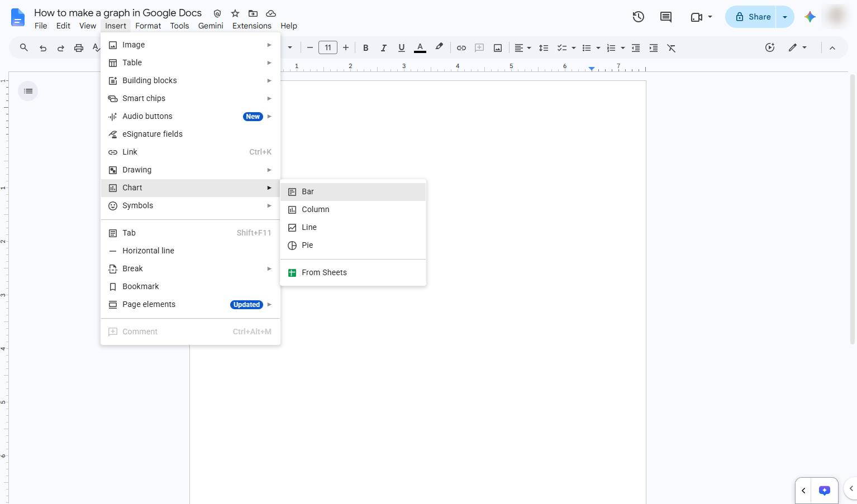Decrease font size with minus button
Viewport: 857px width, 504px height.
coord(310,48)
